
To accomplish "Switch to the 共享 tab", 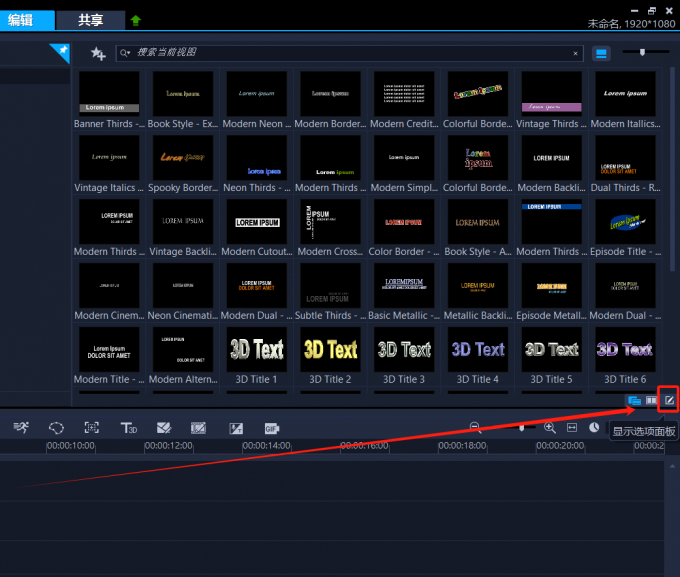I will 90,20.
